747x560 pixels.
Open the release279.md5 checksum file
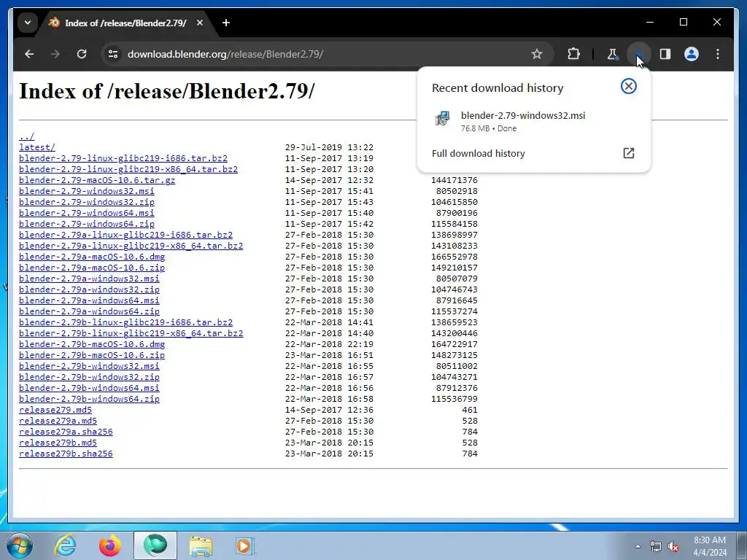(55, 411)
